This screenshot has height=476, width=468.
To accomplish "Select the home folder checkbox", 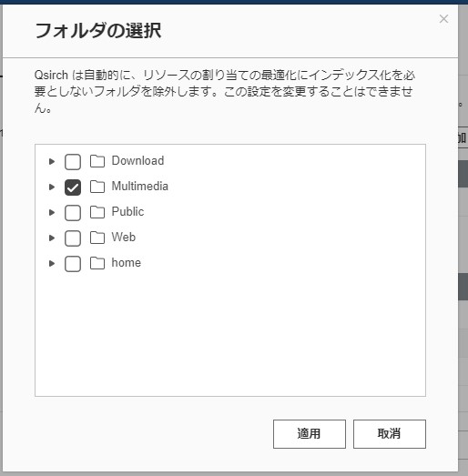I will tap(73, 264).
